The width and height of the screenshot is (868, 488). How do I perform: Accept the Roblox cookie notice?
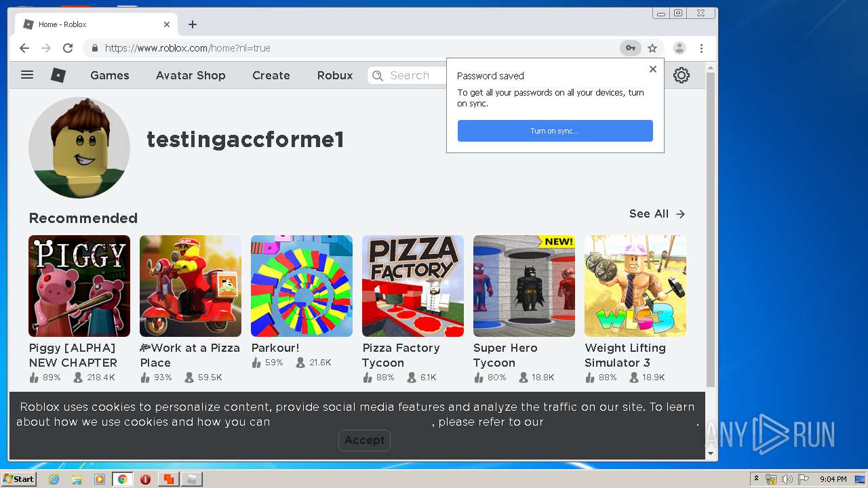(x=364, y=440)
